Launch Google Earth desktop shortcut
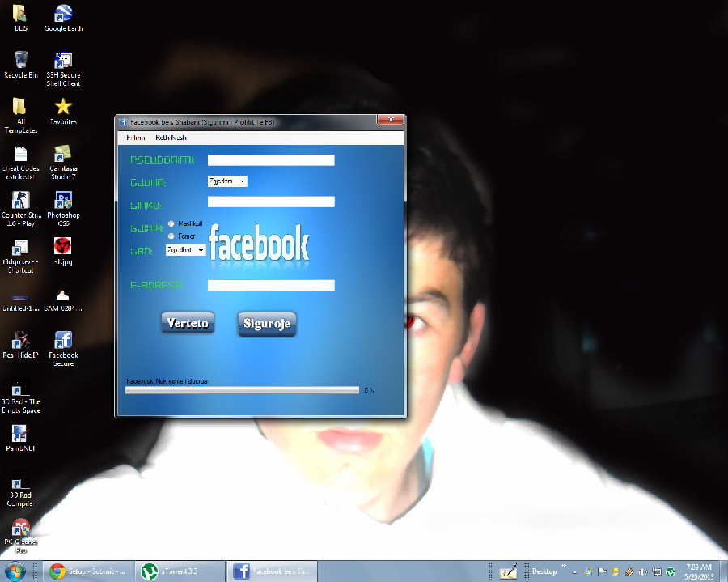 point(64,18)
